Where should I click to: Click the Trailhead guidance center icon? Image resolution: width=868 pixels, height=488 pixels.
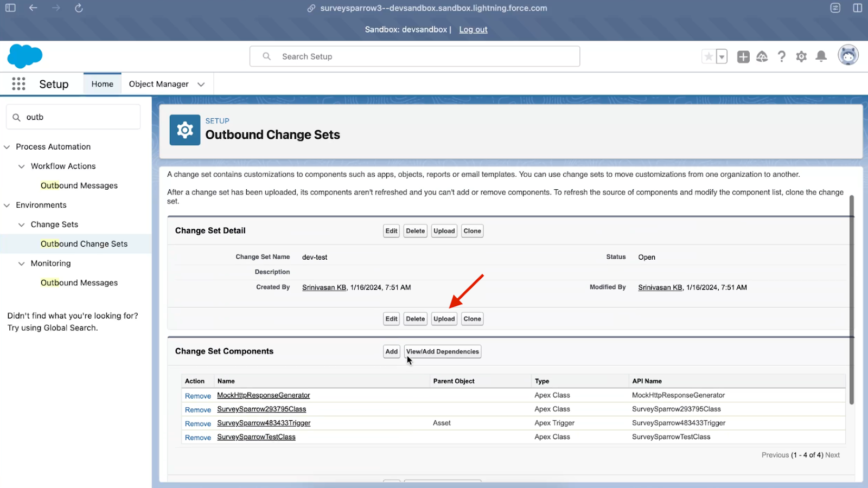[762, 56]
